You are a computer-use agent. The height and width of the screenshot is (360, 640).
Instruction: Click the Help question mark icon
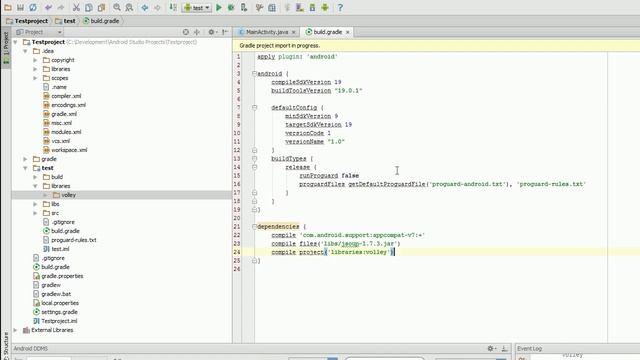(340, 7)
